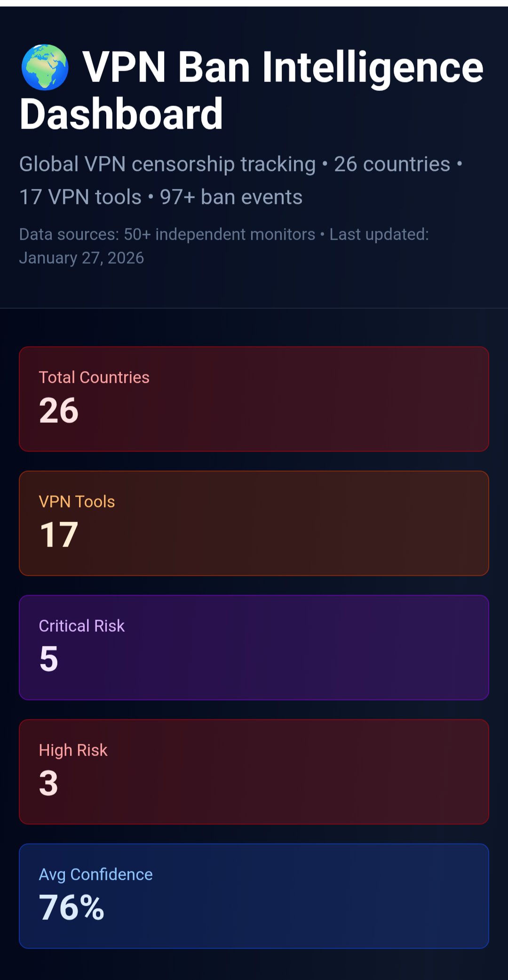Click the Critical Risk label
This screenshot has height=980, width=508.
point(81,626)
